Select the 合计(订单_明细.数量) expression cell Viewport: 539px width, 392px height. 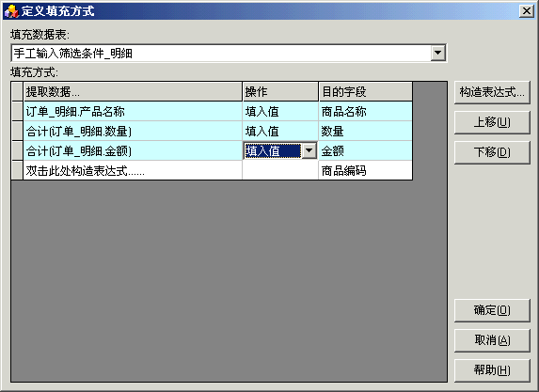(133, 132)
